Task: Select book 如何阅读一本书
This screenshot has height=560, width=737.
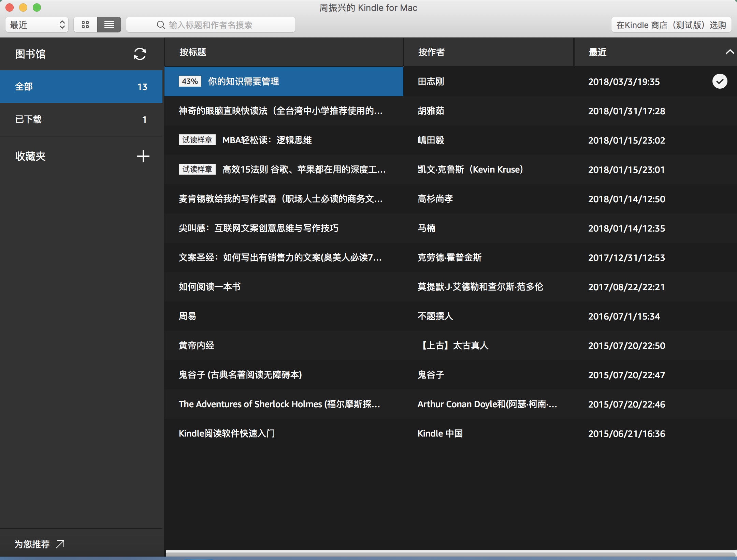Action: [x=210, y=287]
